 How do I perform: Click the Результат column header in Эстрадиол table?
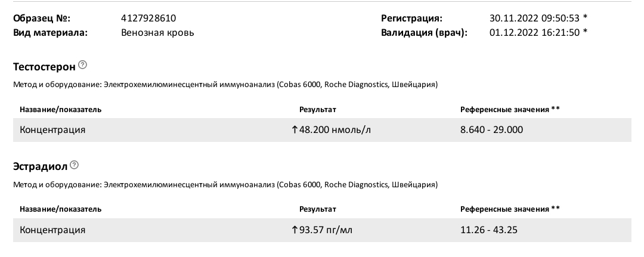317,209
